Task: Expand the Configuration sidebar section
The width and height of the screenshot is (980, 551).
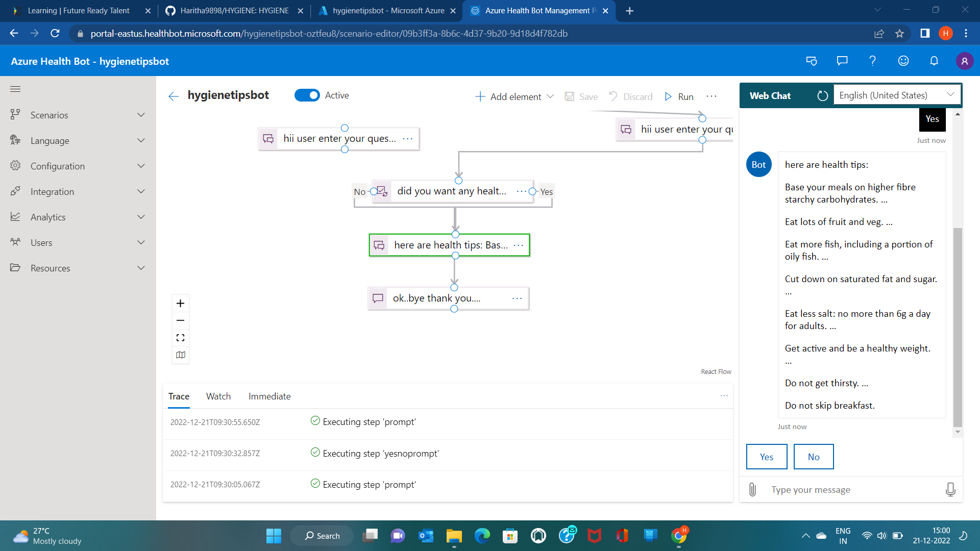Action: (x=78, y=166)
